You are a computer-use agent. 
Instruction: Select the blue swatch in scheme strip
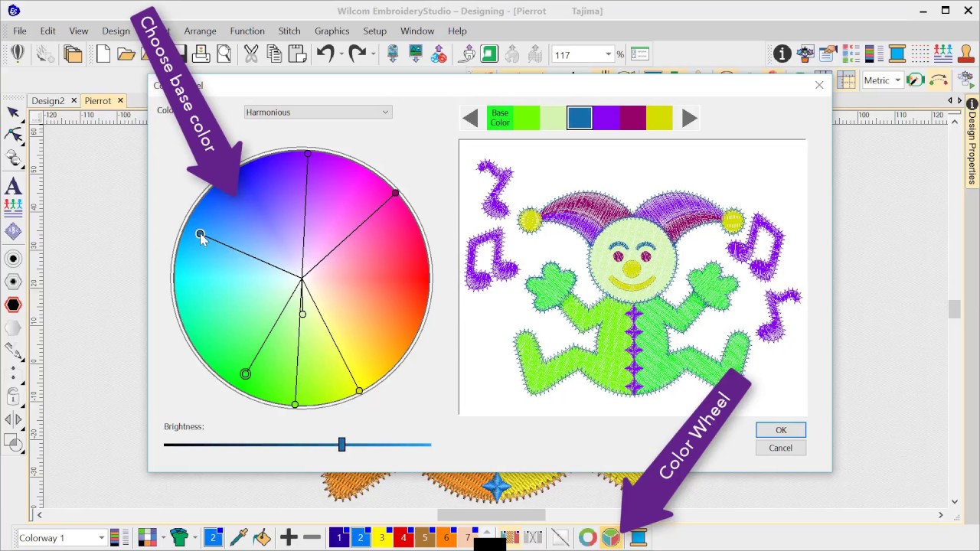pyautogui.click(x=580, y=118)
